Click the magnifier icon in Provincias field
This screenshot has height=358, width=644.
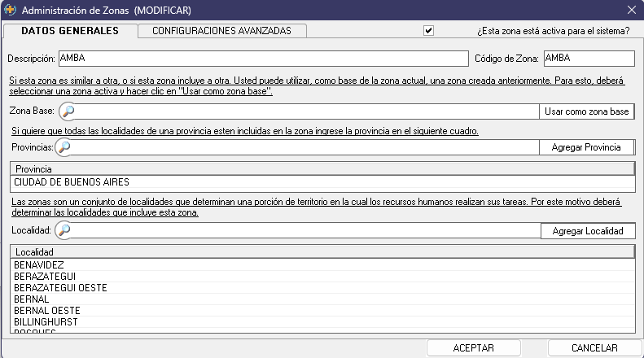[x=64, y=147]
